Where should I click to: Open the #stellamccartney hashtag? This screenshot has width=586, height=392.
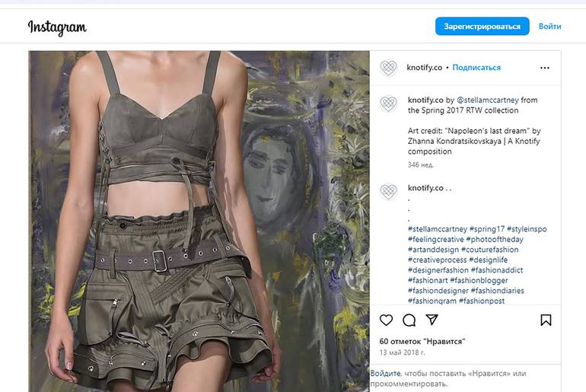pyautogui.click(x=437, y=229)
